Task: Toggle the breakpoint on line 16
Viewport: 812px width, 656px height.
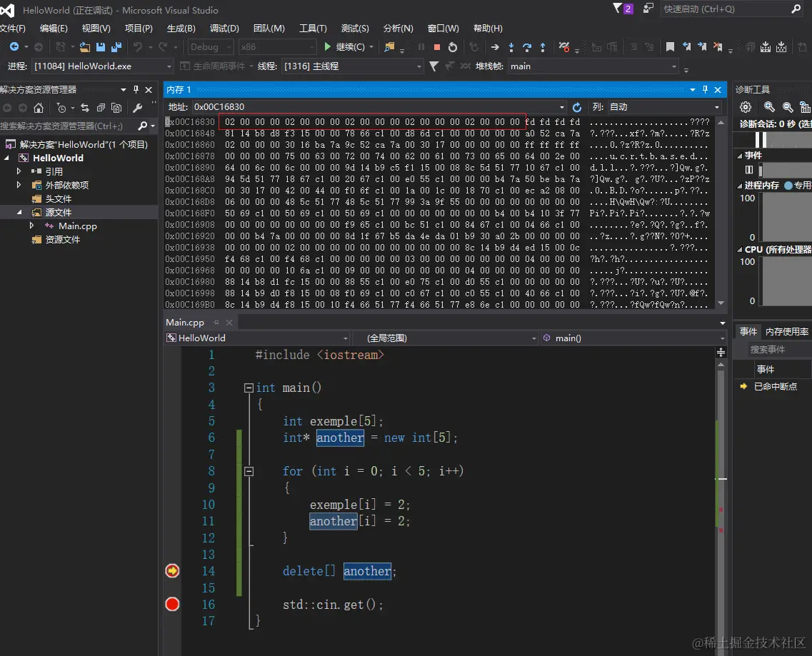Action: click(172, 605)
